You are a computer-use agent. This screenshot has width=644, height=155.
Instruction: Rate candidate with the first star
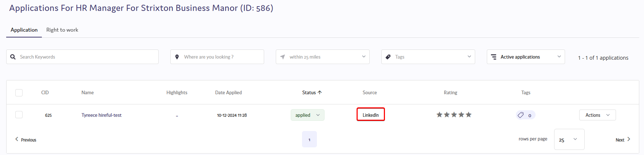pos(440,115)
